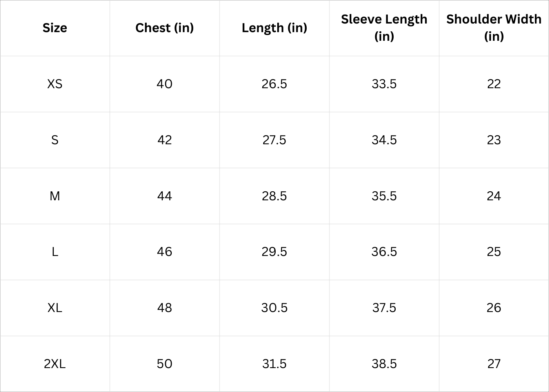The image size is (549, 392).
Task: Select the L size row label
Action: 55,252
